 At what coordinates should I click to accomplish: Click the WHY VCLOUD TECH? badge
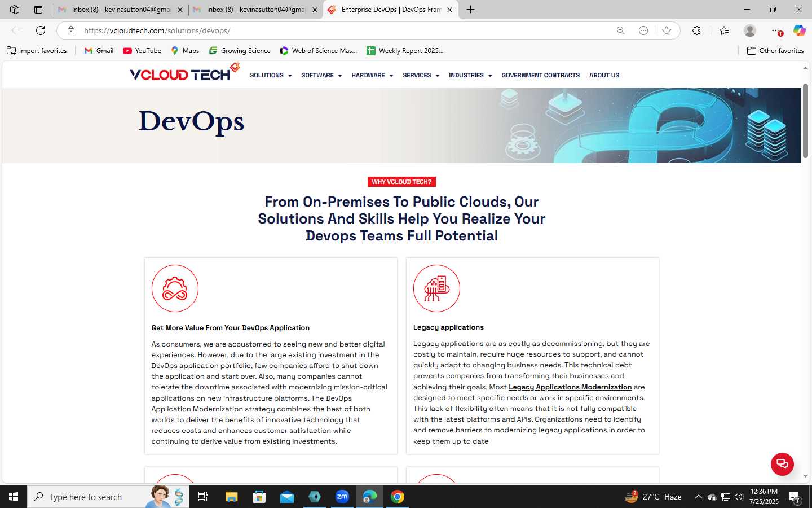(401, 182)
